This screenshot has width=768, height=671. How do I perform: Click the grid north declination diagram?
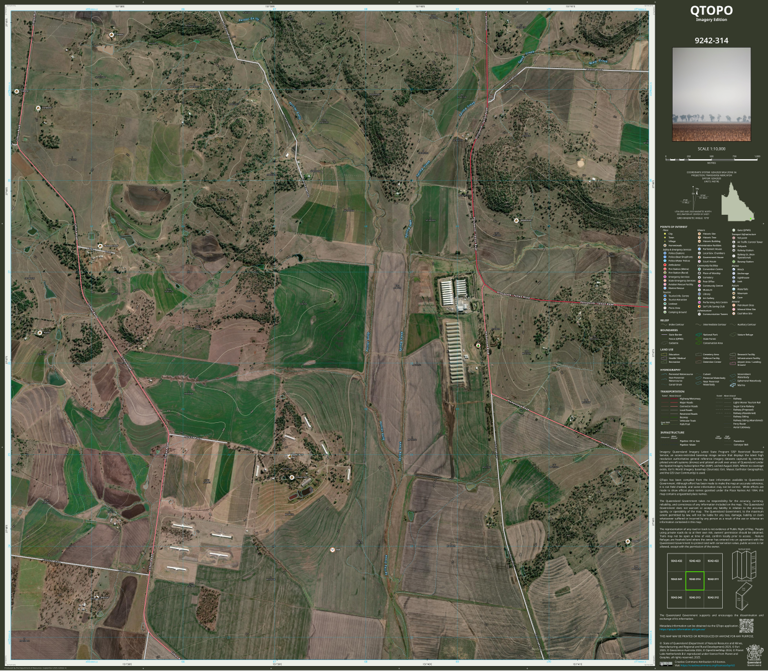(x=696, y=197)
